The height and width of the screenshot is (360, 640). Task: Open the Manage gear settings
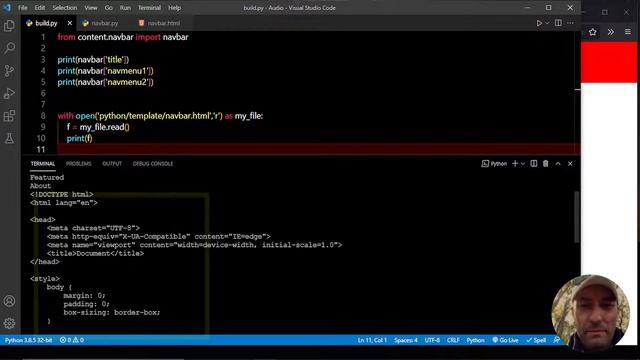[x=9, y=323]
